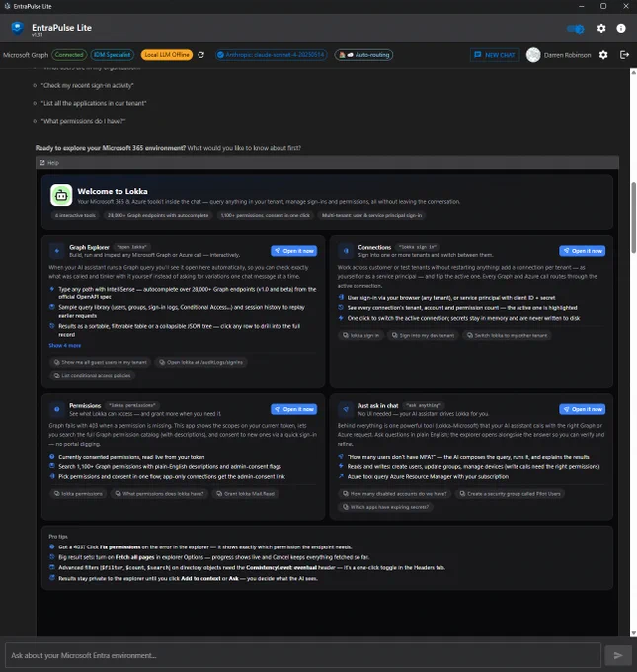637x672 pixels.
Task: Click 'Open lokka at /auditLogs/signIns' suggestion
Action: pos(200,362)
